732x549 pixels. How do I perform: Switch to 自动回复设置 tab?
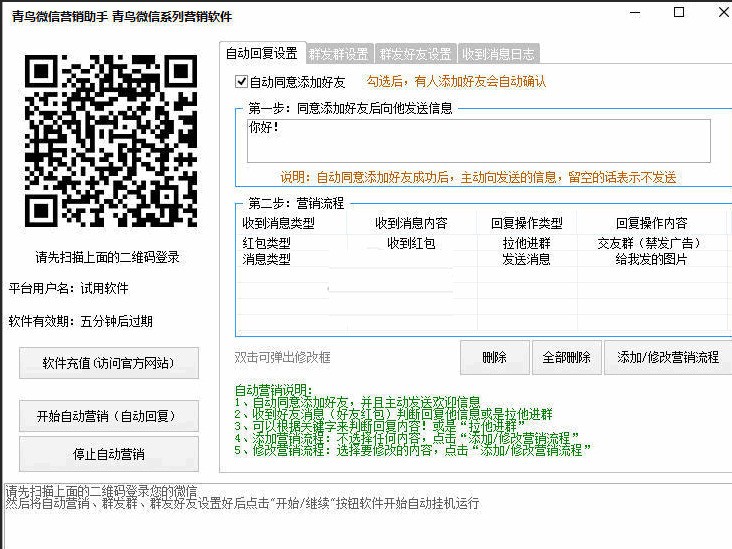tap(262, 53)
